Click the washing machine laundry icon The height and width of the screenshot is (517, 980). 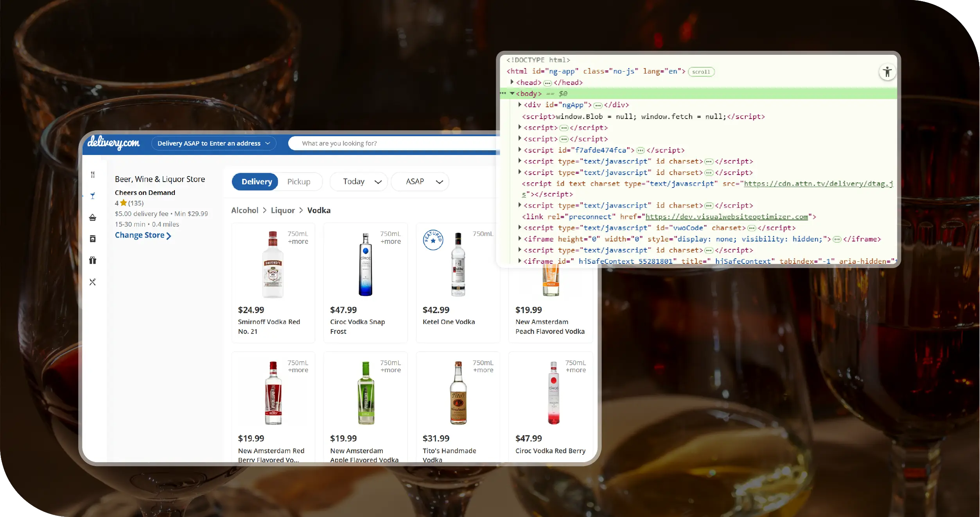point(93,239)
